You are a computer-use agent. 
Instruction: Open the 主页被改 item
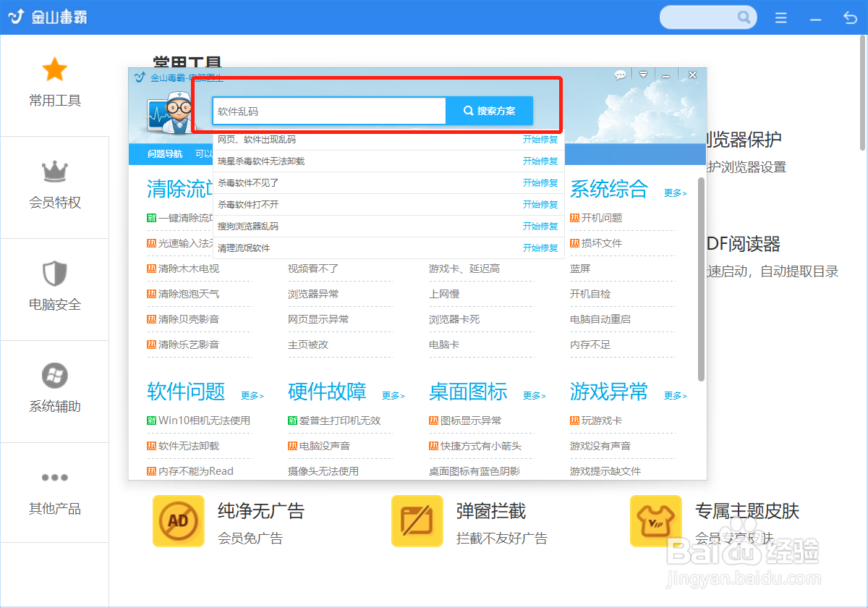pos(308,345)
